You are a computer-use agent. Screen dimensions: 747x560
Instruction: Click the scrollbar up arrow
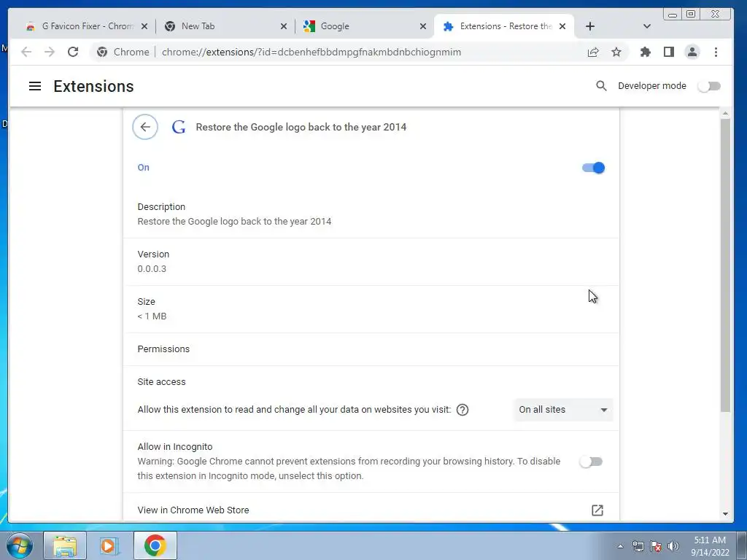pyautogui.click(x=725, y=113)
